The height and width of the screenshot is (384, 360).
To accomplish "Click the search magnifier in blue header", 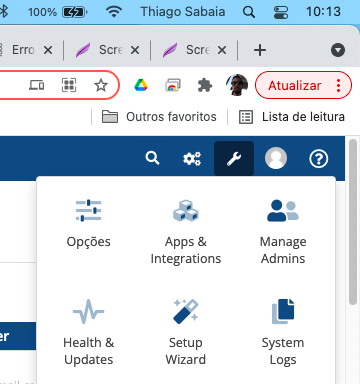I will pyautogui.click(x=152, y=158).
